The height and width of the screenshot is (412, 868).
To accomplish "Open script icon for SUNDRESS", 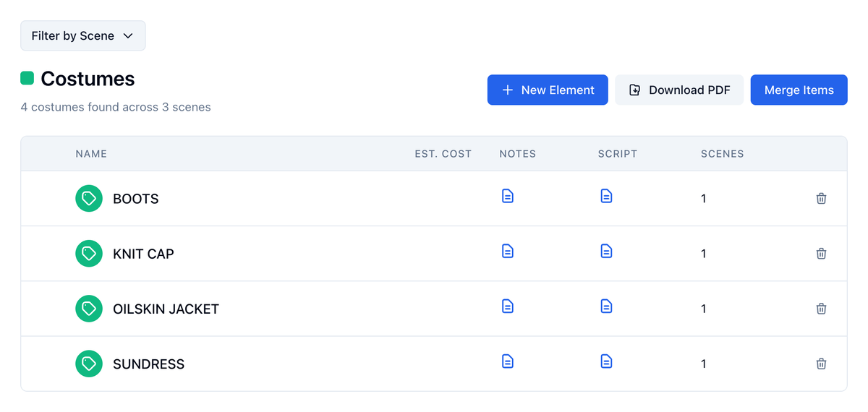I will (606, 361).
